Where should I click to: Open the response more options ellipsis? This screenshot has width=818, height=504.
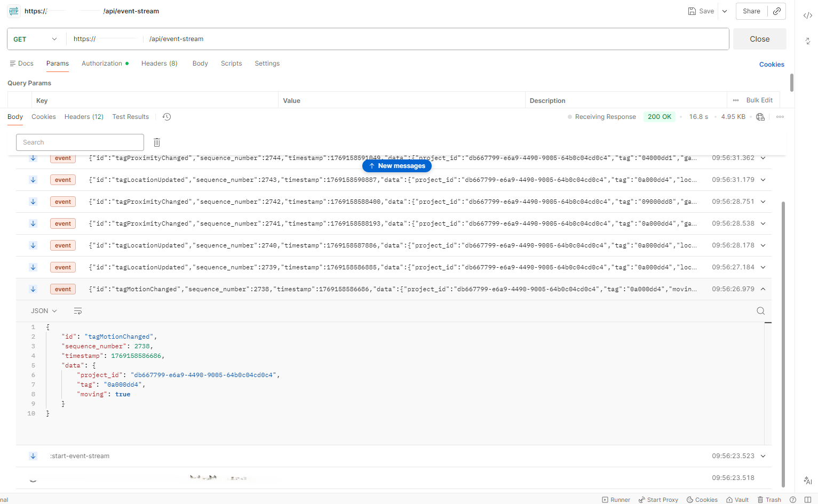click(780, 117)
